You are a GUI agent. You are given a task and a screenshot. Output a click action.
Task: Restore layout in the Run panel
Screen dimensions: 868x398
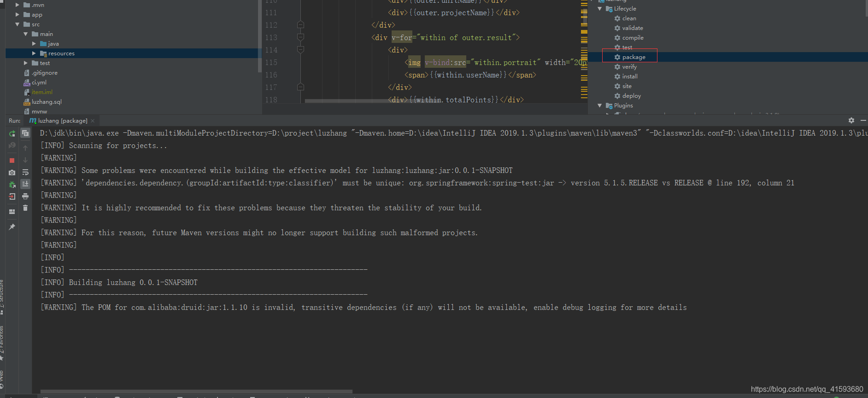[12, 212]
